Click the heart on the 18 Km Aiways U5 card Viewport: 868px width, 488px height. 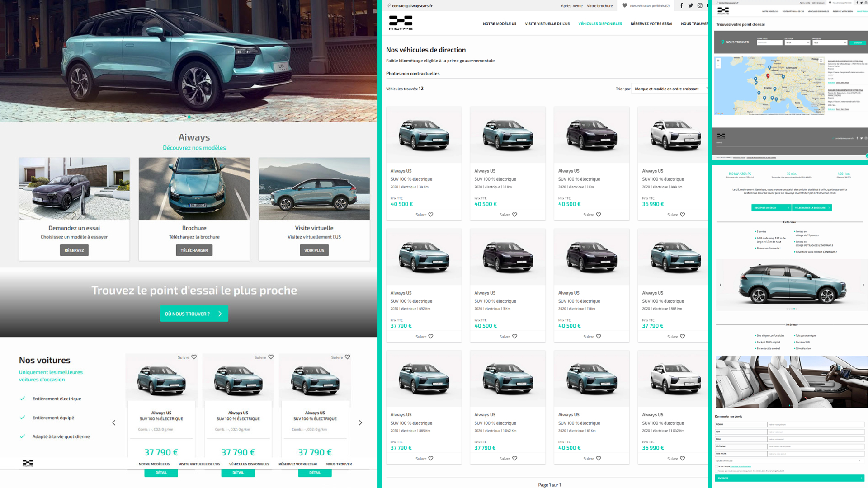tap(514, 215)
